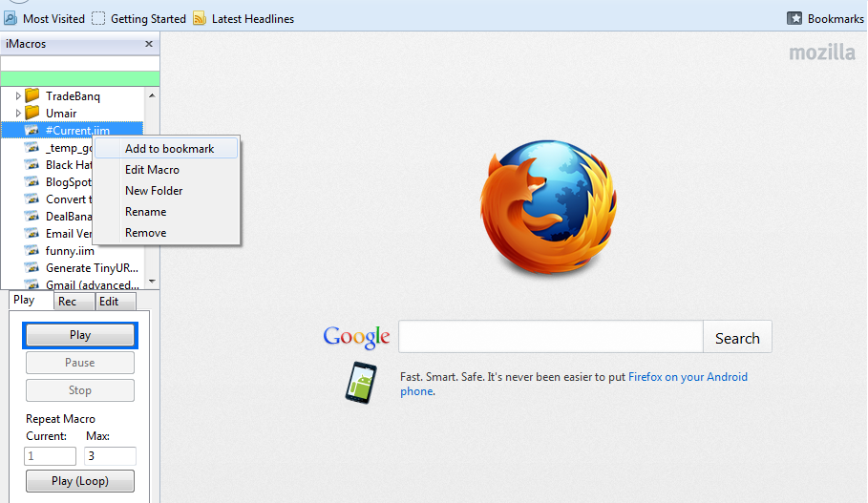Click the Android phone icon
868x503 pixels.
pyautogui.click(x=361, y=383)
